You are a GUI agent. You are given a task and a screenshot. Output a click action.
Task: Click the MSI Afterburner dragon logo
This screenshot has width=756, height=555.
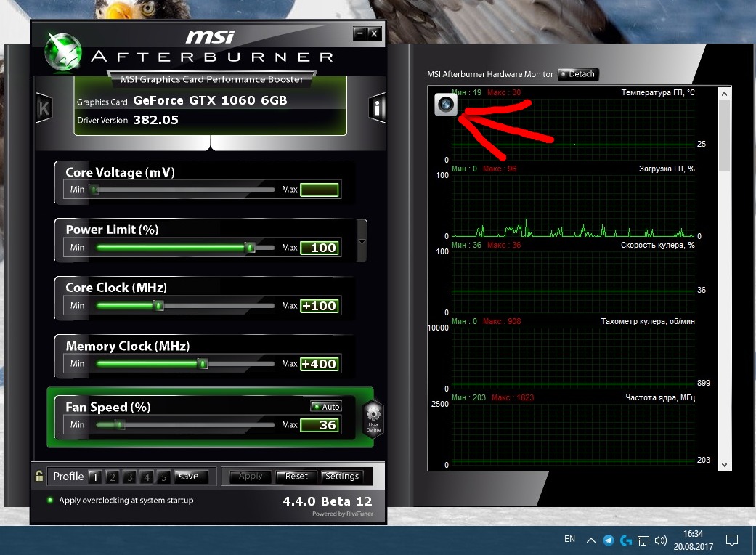coord(62,52)
